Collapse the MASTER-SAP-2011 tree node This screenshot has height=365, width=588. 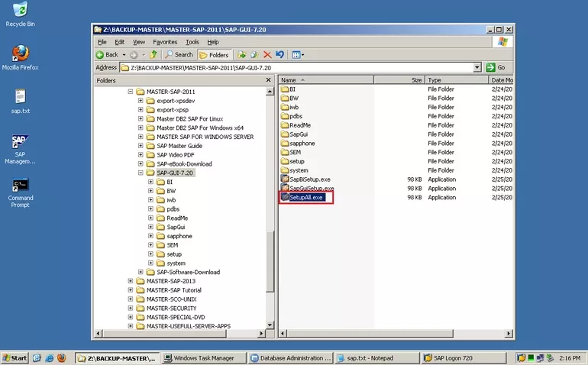point(130,92)
